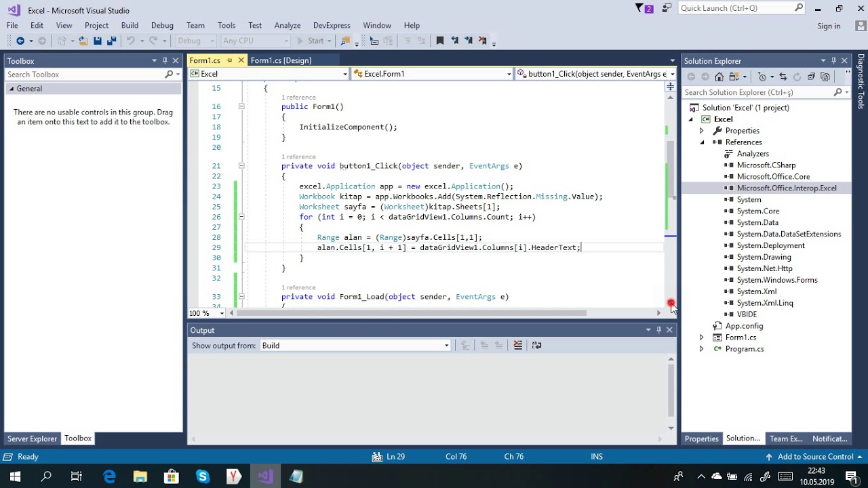This screenshot has width=868, height=488.
Task: Click the editor vertical scrollbar thumb
Action: [x=671, y=169]
